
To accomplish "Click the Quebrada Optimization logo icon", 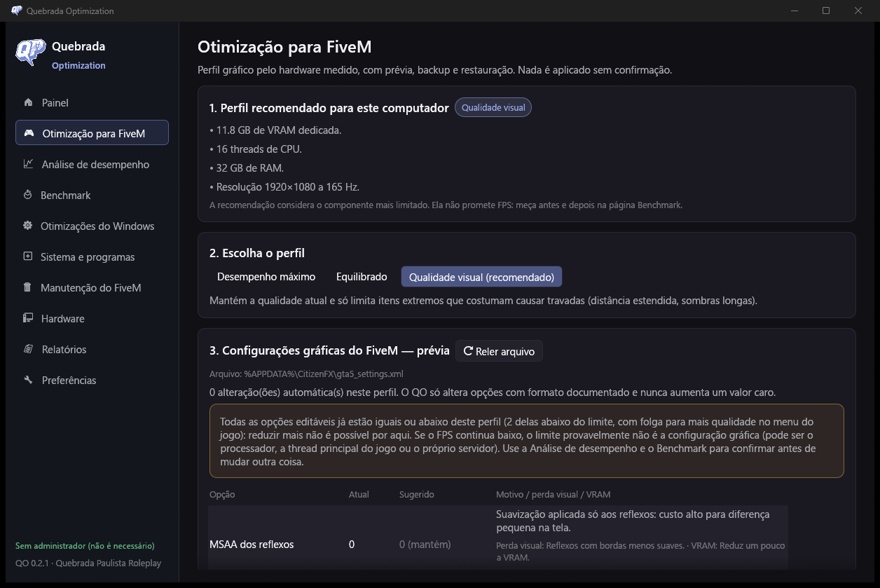I will pyautogui.click(x=31, y=53).
